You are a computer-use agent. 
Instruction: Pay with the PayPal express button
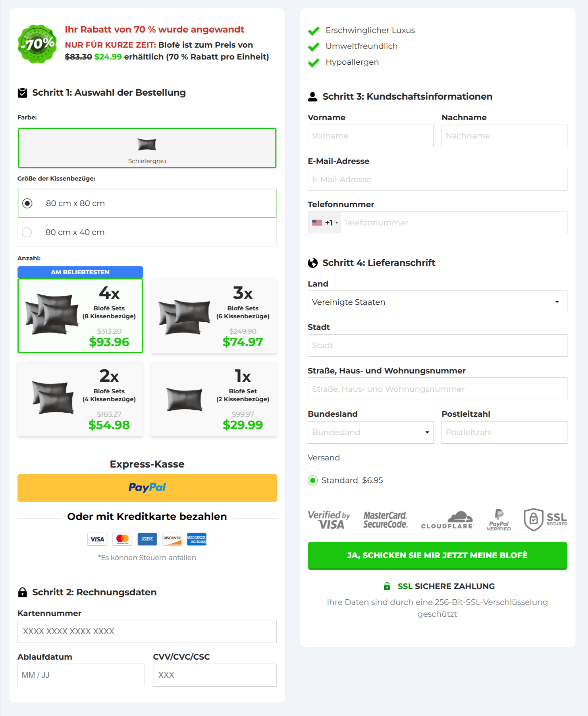[147, 488]
